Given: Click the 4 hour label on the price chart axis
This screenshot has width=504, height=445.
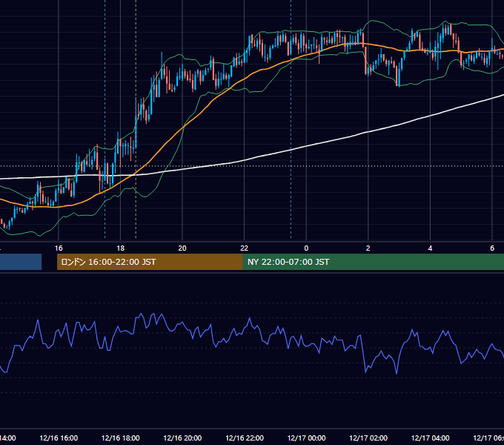Looking at the screenshot, I should (430, 248).
